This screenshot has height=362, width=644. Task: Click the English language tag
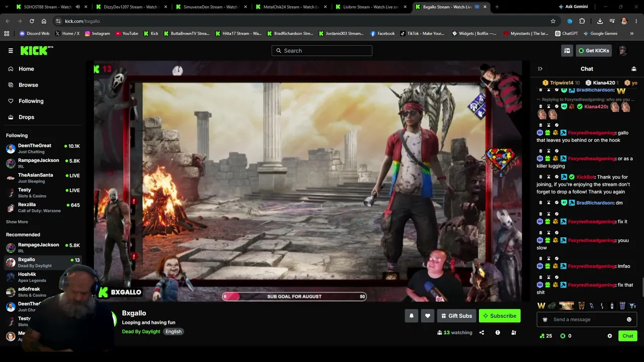point(174,331)
